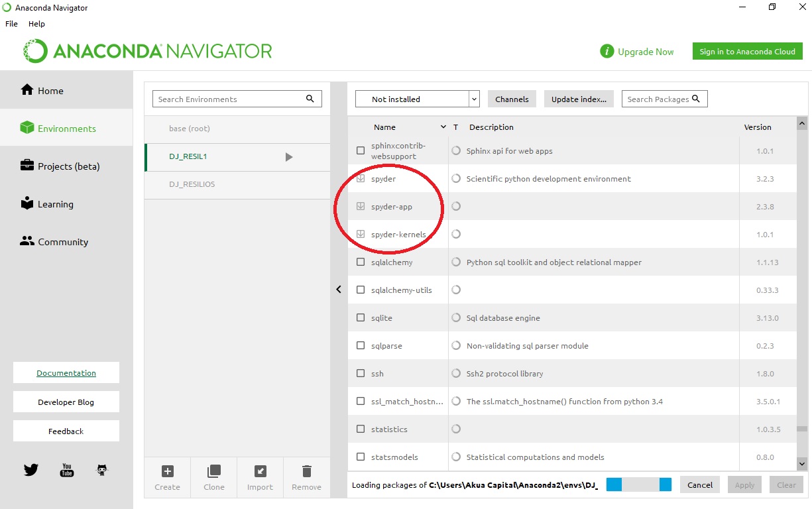The width and height of the screenshot is (812, 509).
Task: Click the play arrow on DJ_RESIL1
Action: pos(288,157)
